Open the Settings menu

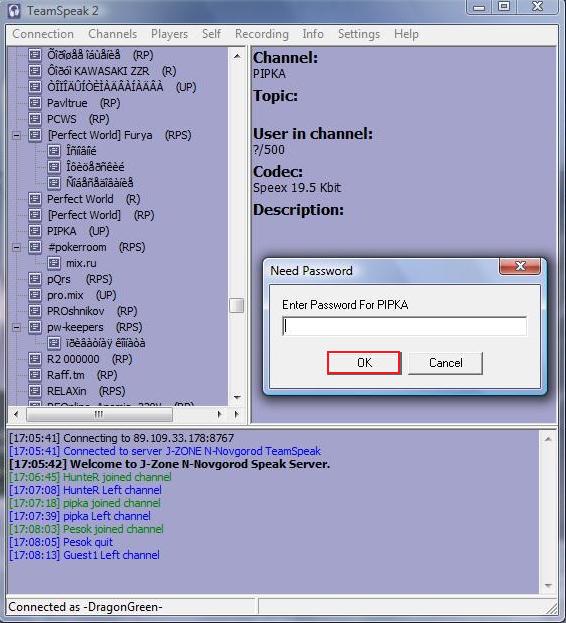[359, 34]
